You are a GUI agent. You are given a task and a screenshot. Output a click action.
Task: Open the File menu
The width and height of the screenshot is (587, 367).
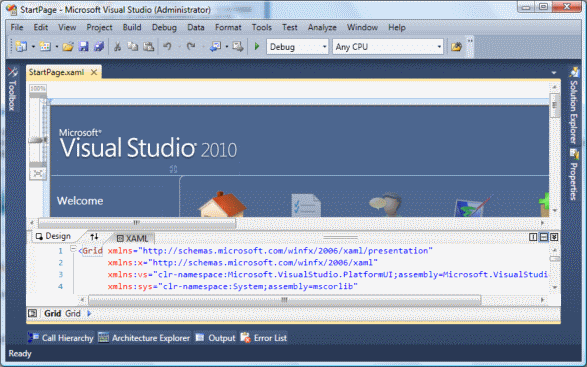point(17,27)
